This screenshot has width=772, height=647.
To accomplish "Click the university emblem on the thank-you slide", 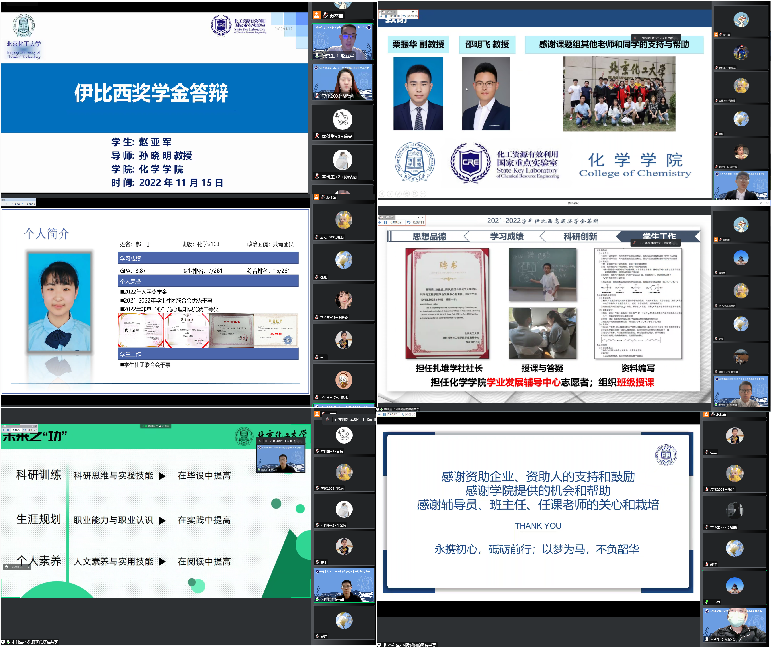I will [x=665, y=453].
